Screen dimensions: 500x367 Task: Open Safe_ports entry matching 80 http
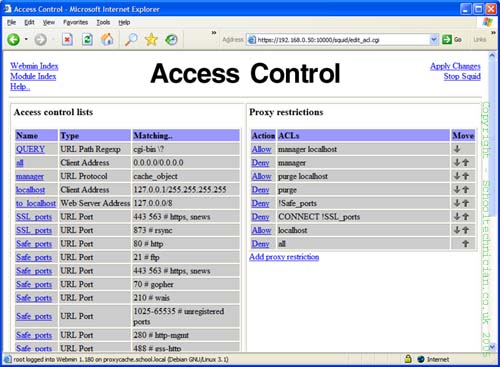click(34, 244)
